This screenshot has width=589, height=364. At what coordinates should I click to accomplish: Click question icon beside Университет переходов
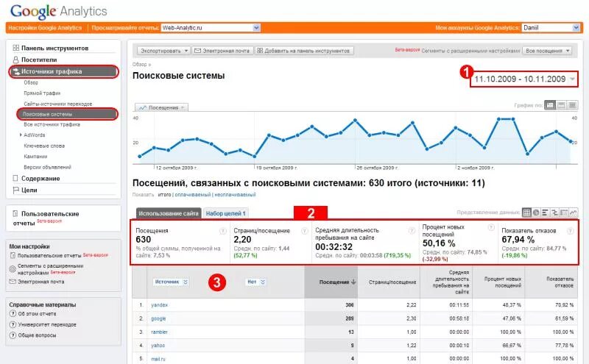coord(13,324)
